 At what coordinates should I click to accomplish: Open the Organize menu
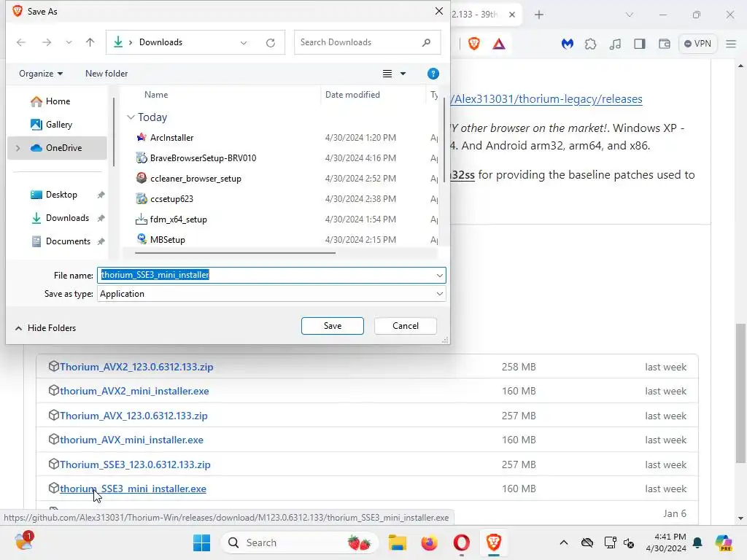tap(41, 74)
